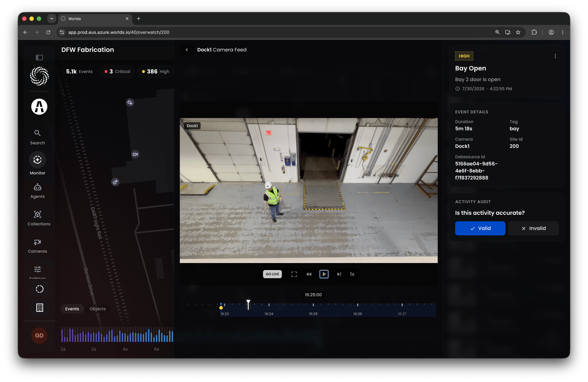Play the camera feed
Screen dimensions: 588x382
click(x=324, y=274)
